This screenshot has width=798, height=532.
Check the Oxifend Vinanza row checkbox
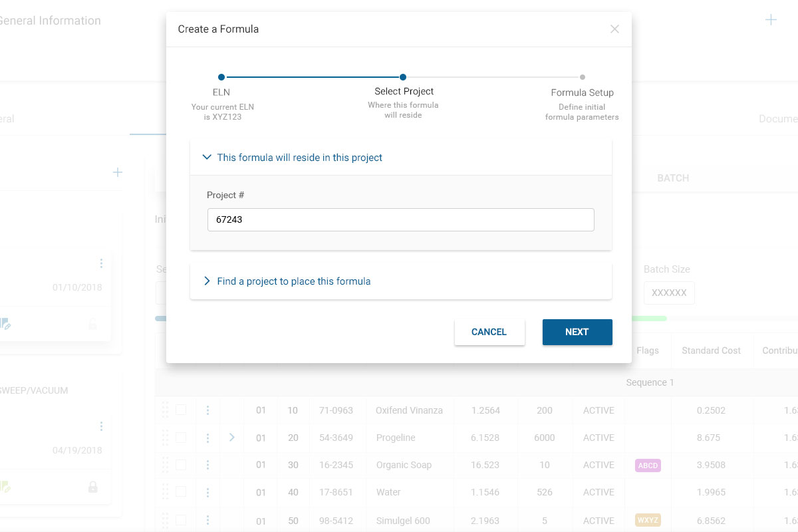click(x=181, y=410)
